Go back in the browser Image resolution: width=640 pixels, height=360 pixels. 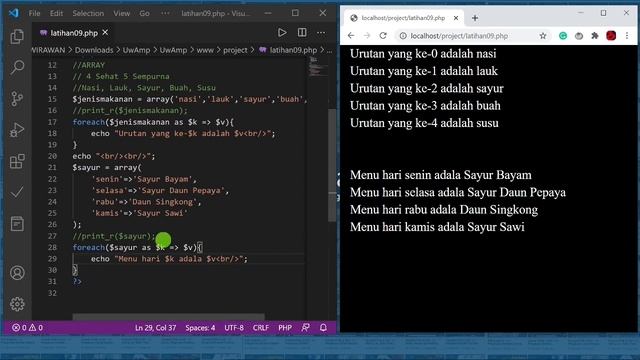coord(351,36)
